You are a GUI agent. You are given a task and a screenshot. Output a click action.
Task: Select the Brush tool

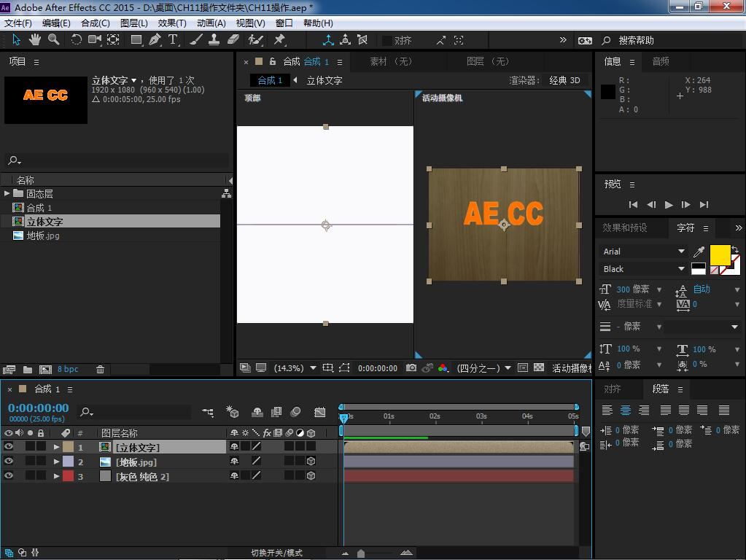(x=195, y=40)
